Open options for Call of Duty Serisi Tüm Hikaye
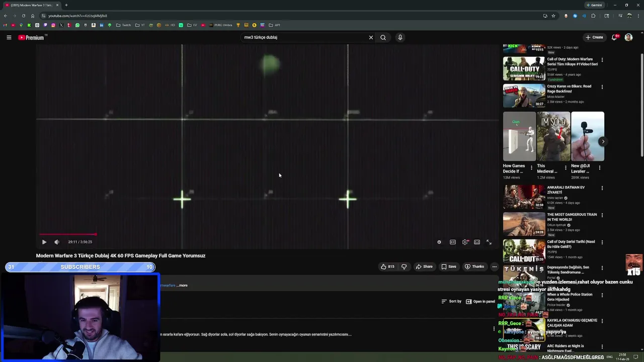 602,60
